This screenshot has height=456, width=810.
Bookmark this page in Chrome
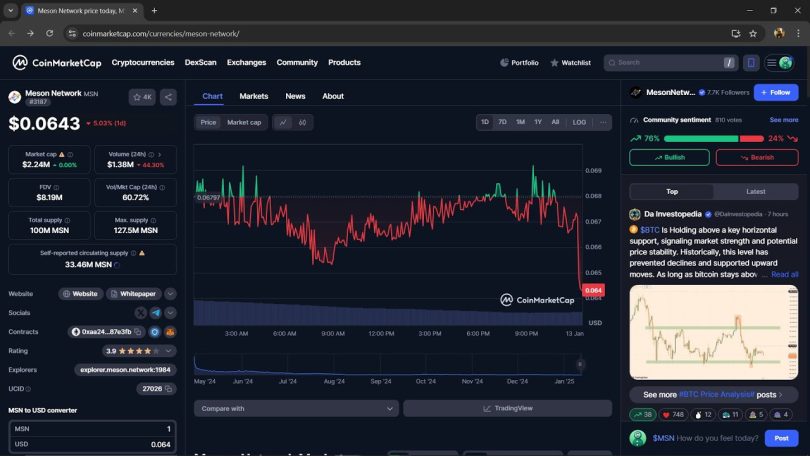pos(753,34)
